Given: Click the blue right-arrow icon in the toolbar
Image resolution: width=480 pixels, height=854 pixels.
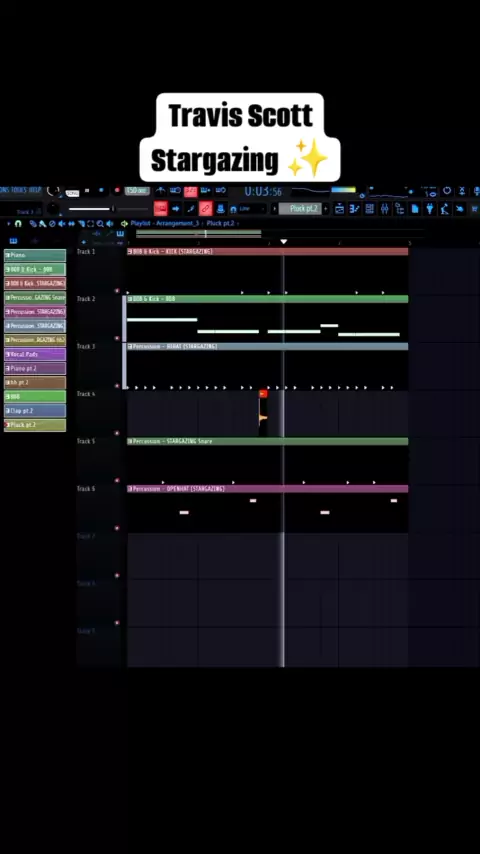Looking at the screenshot, I should (175, 208).
